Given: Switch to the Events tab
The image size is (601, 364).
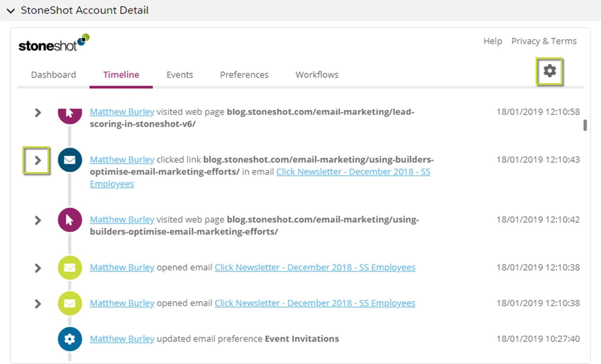Looking at the screenshot, I should [180, 74].
